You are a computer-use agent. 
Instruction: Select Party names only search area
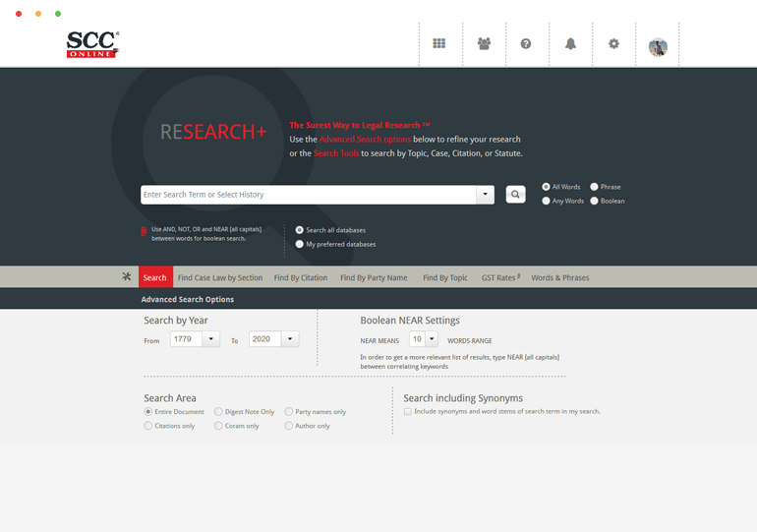coord(288,412)
